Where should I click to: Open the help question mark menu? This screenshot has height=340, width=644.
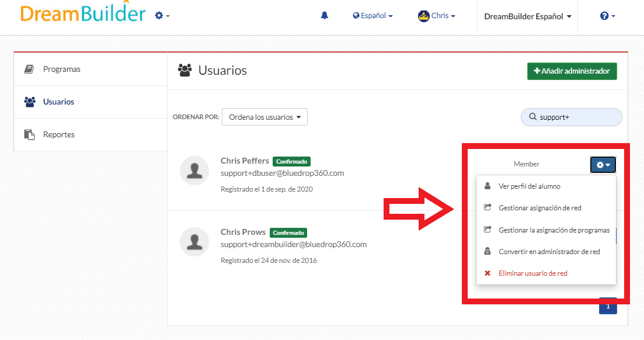[607, 16]
